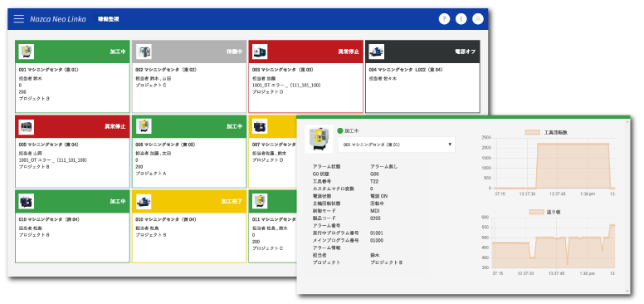Viewport: 644px width, 304px height.
Task: Click the green 加工中 status indicator dot
Action: pos(339,130)
